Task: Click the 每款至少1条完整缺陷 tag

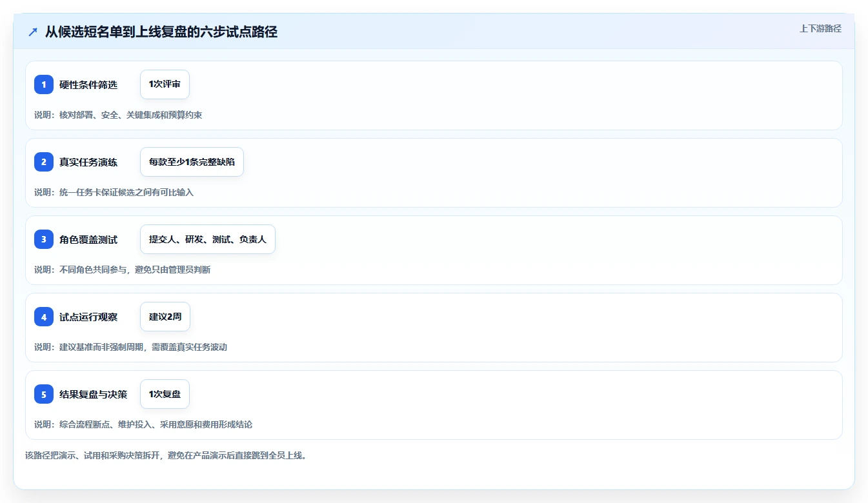Action: 192,162
